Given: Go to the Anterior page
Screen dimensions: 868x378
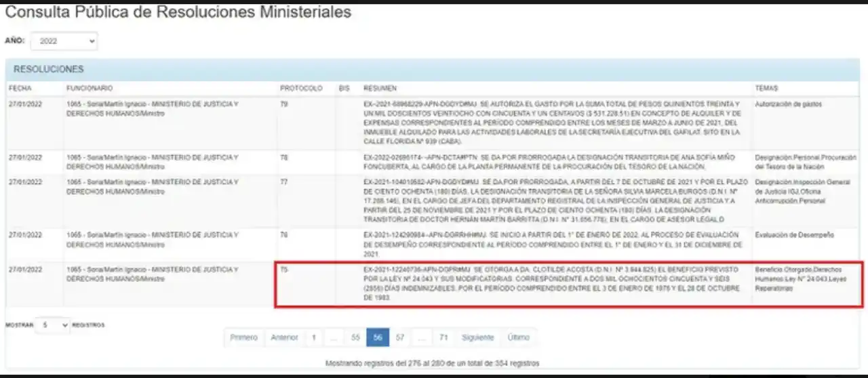Looking at the screenshot, I should (284, 337).
